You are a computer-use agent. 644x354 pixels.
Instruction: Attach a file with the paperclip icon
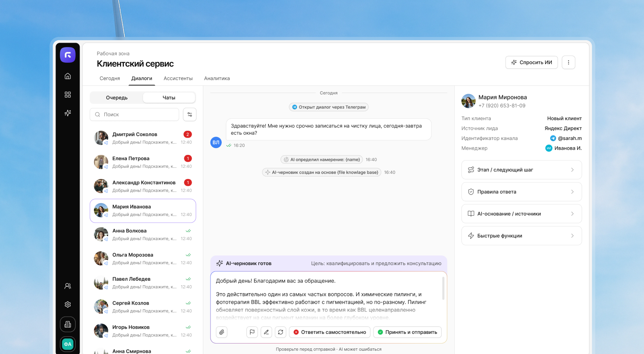pyautogui.click(x=222, y=332)
